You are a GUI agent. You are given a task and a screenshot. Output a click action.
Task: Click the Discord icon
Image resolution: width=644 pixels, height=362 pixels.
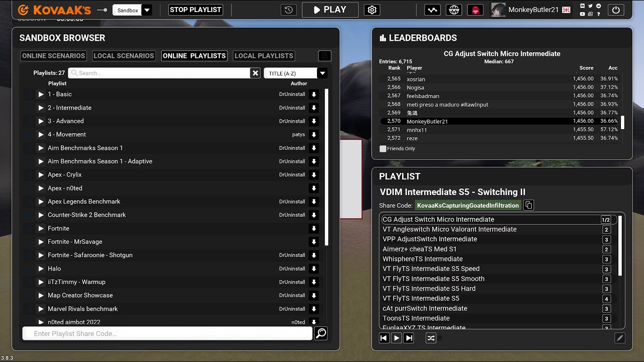[582, 6]
